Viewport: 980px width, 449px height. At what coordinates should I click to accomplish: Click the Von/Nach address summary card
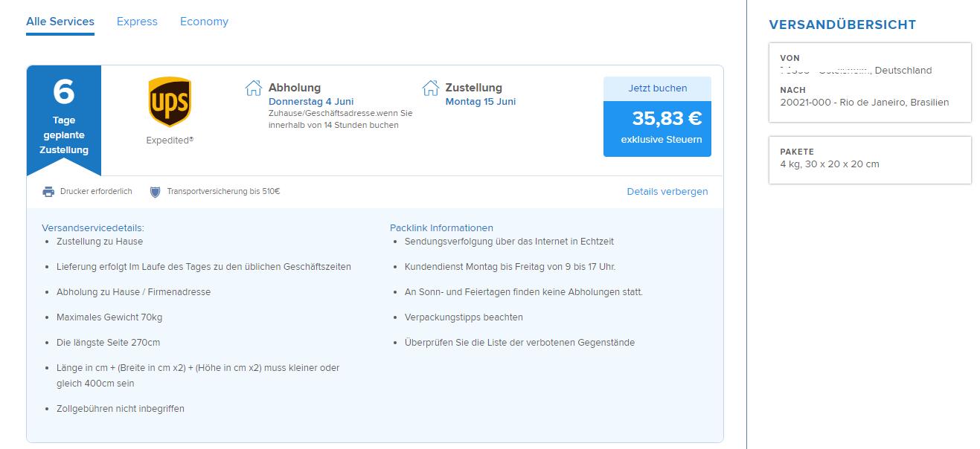[870, 83]
